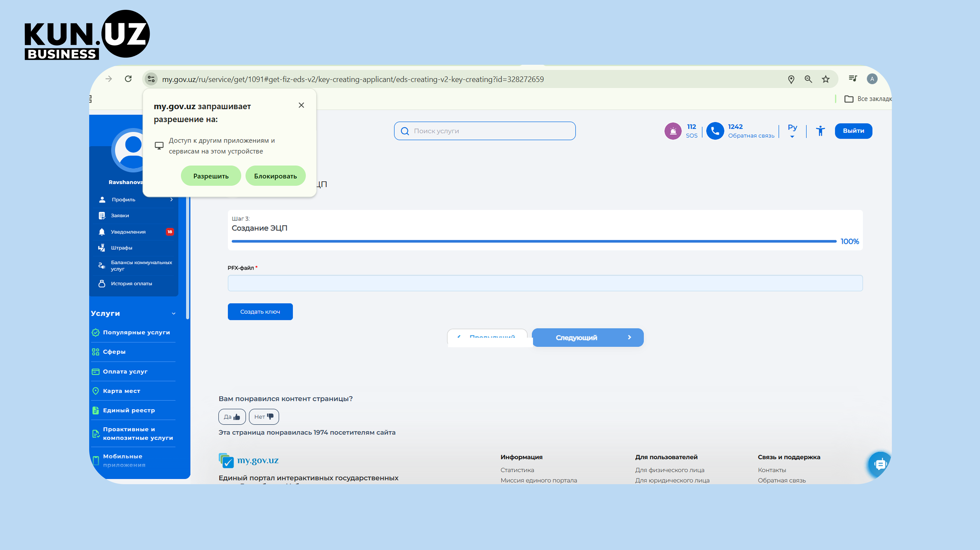This screenshot has height=550, width=980.
Task: Open the Статистика footer link
Action: [517, 470]
